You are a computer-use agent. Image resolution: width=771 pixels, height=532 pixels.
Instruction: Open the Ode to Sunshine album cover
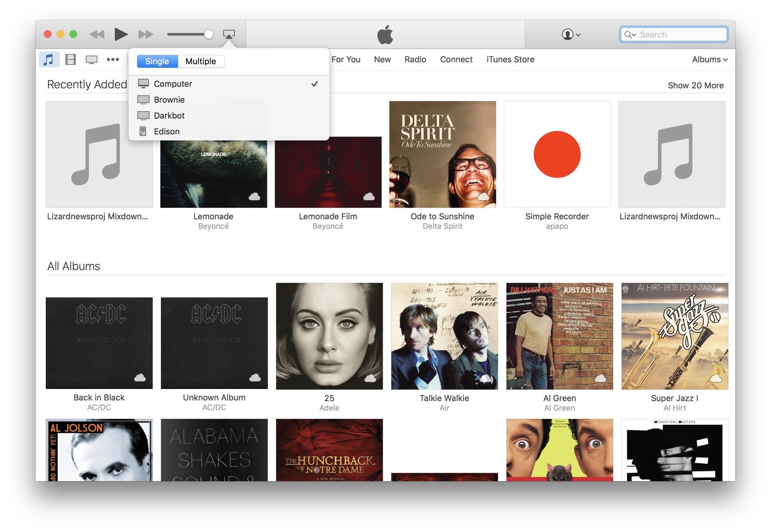point(442,154)
